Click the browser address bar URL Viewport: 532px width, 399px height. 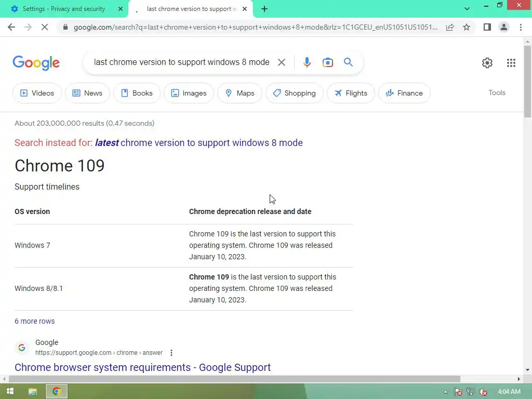pos(255,27)
